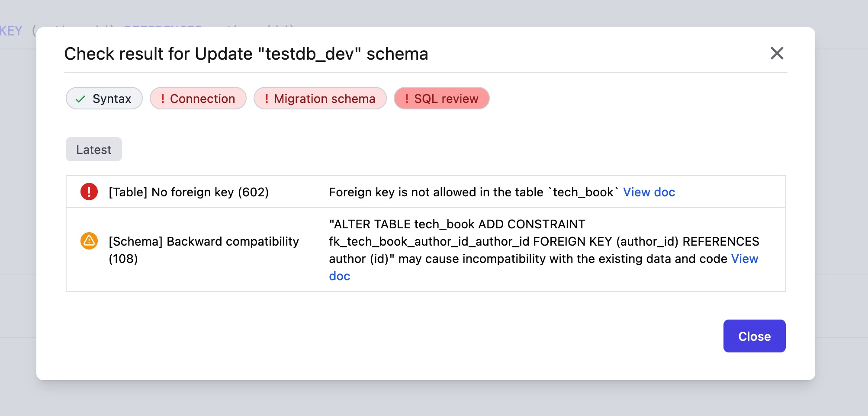Viewport: 868px width, 416px height.
Task: Expand the Backward compatibility warning row
Action: pyautogui.click(x=203, y=250)
